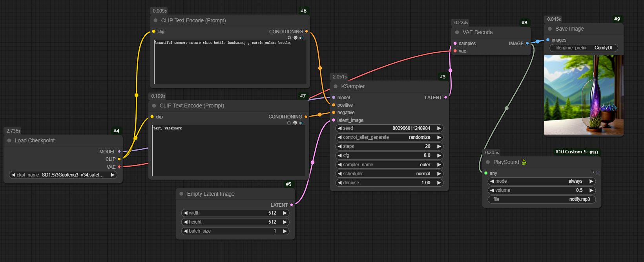Collapse the Save Image node via title dot

[x=550, y=29]
